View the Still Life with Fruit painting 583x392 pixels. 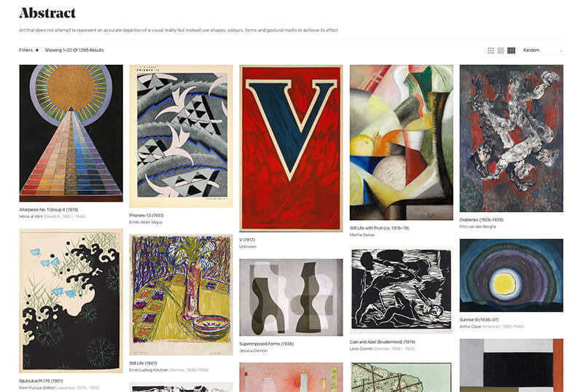[x=402, y=142]
